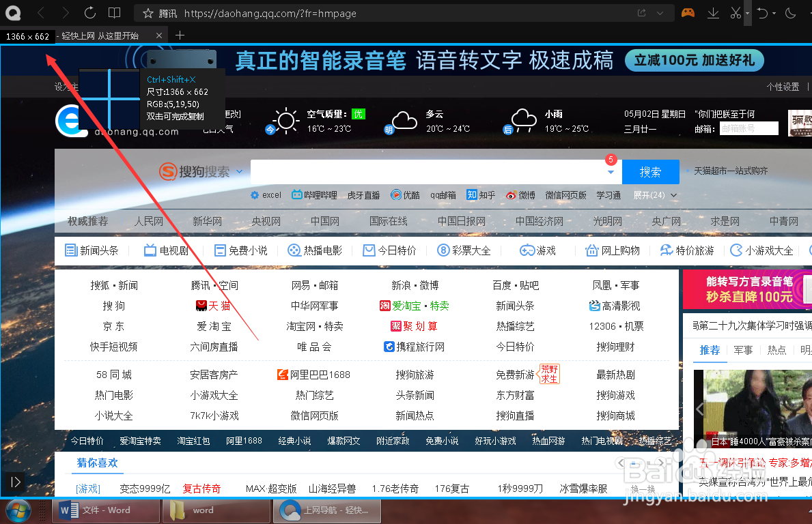
Task: Open the 哔哩哔哩 shortcut
Action: coord(314,195)
